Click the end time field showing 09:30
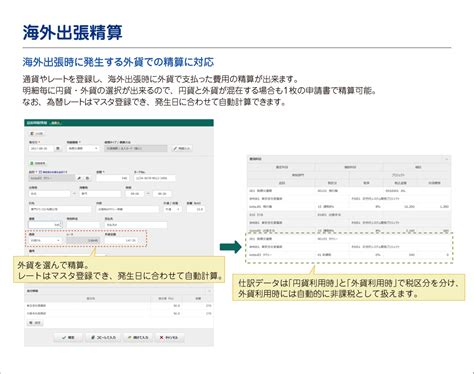The image size is (474, 374). [162, 194]
